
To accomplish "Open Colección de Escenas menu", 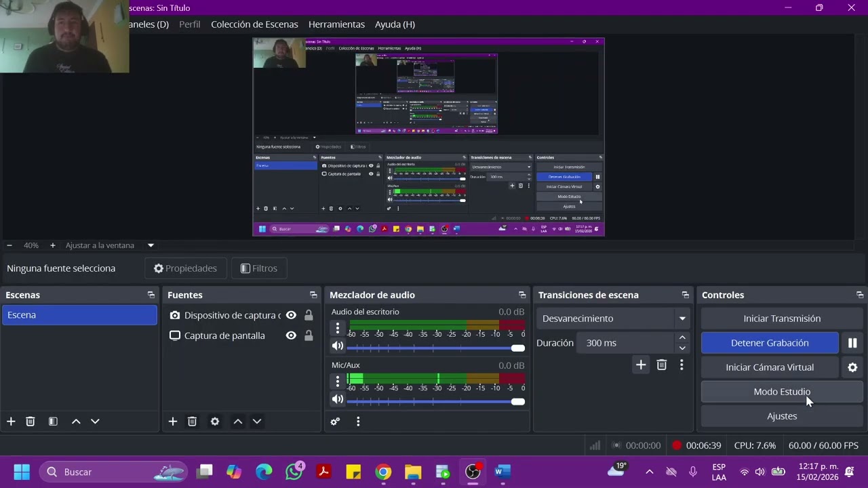I will click(x=254, y=24).
